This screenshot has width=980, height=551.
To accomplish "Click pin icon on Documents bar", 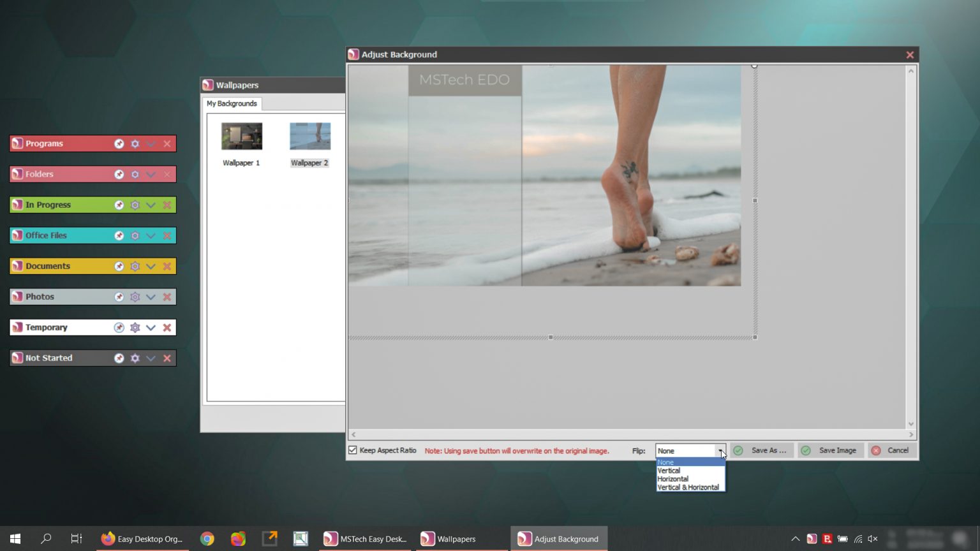I will pyautogui.click(x=119, y=266).
